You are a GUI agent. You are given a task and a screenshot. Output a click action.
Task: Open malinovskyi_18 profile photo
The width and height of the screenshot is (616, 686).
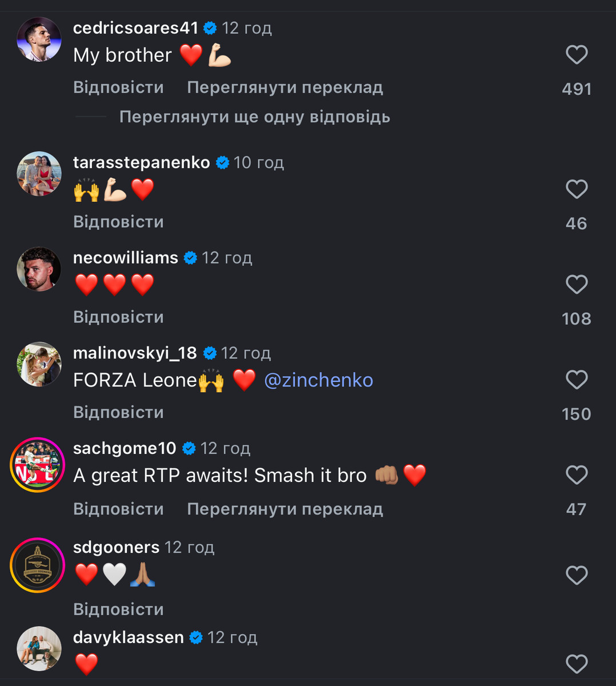[x=39, y=365]
